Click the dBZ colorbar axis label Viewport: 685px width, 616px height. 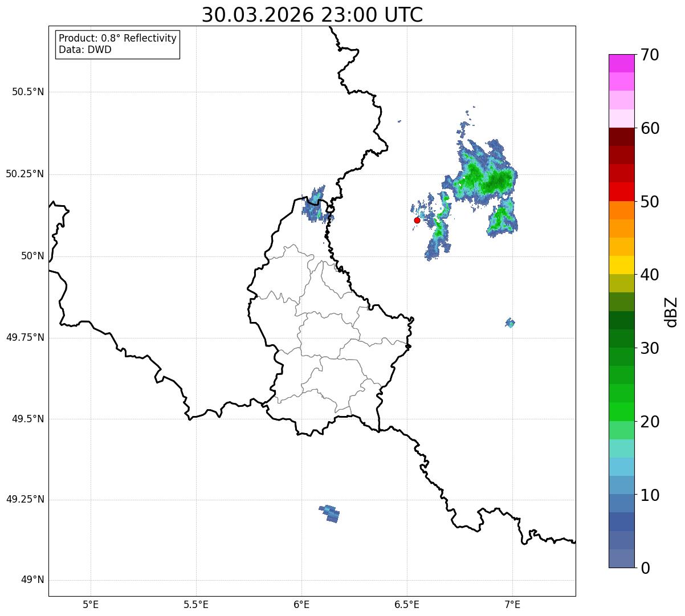[671, 311]
